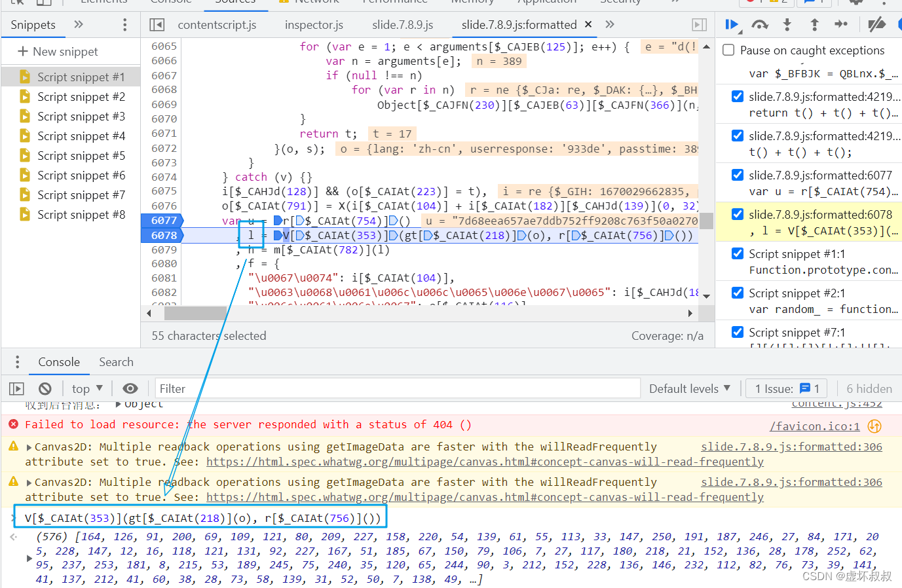The image size is (902, 588).
Task: Step out of current function
Action: (x=814, y=25)
